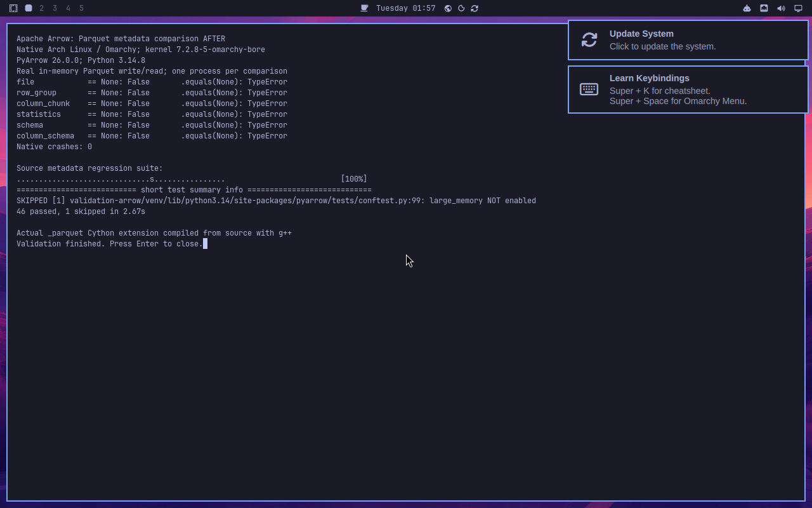The image size is (812, 508).
Task: Click the 'Super + K for cheatsheet.' text
Action: click(x=660, y=91)
